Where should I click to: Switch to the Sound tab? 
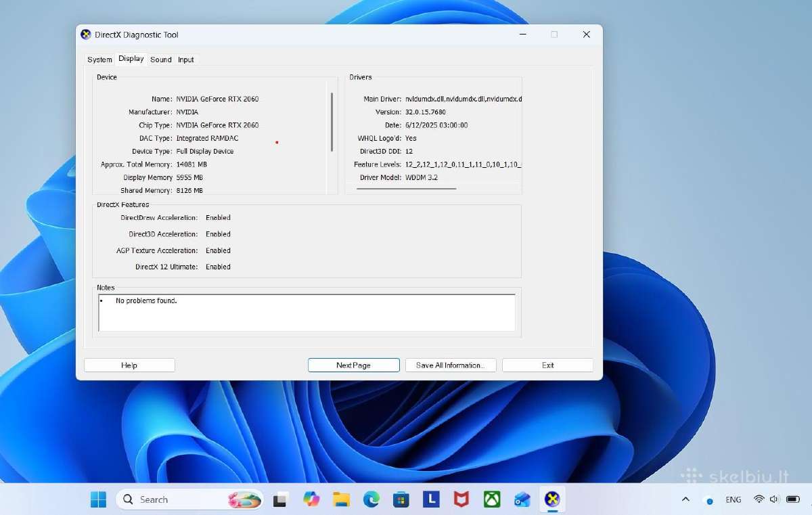[x=161, y=60]
